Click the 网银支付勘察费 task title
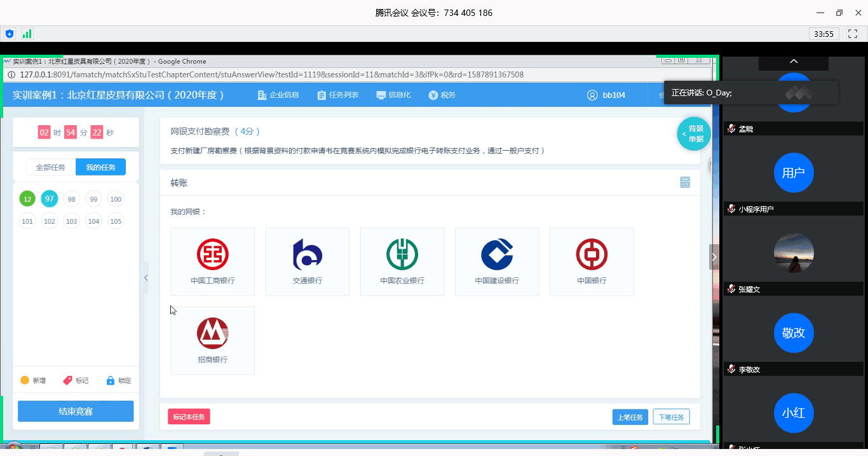The width and height of the screenshot is (868, 456). (201, 132)
